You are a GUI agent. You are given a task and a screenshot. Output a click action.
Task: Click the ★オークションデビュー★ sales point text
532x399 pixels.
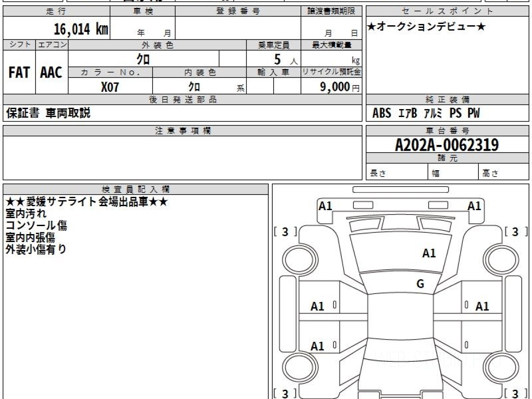426,27
